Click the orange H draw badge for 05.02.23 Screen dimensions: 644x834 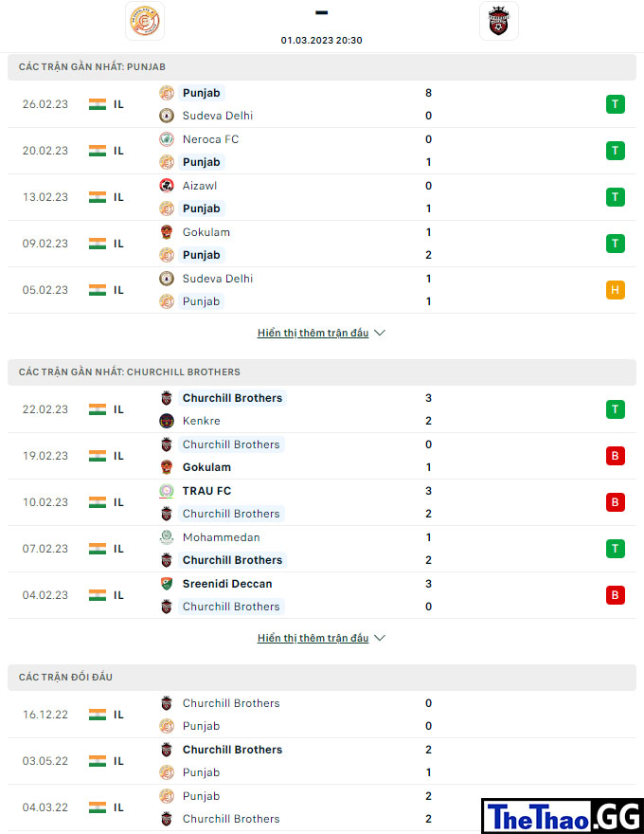tap(616, 290)
